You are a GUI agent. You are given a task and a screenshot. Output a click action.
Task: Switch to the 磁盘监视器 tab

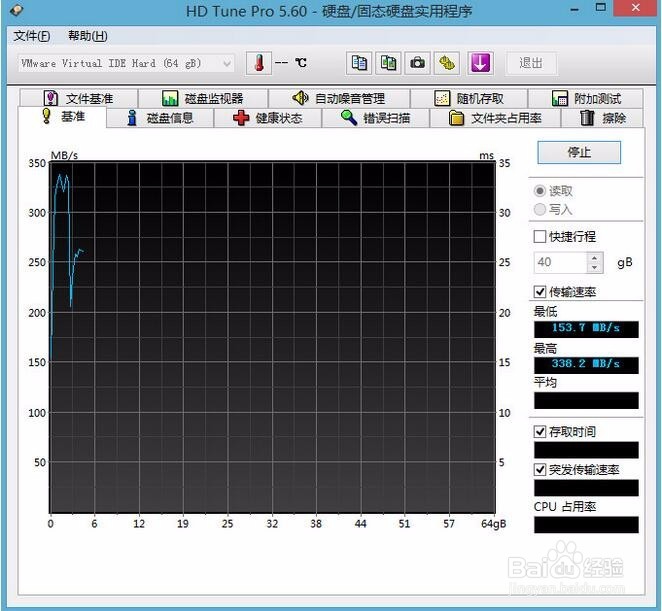click(203, 98)
